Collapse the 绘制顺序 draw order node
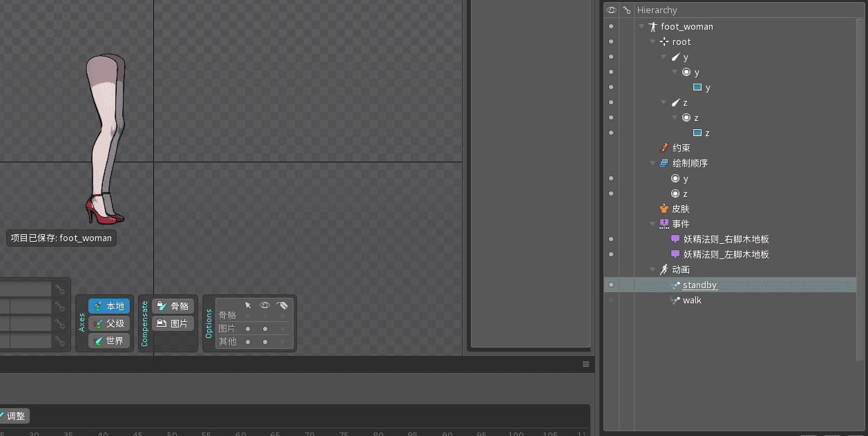The width and height of the screenshot is (868, 436). click(x=653, y=163)
